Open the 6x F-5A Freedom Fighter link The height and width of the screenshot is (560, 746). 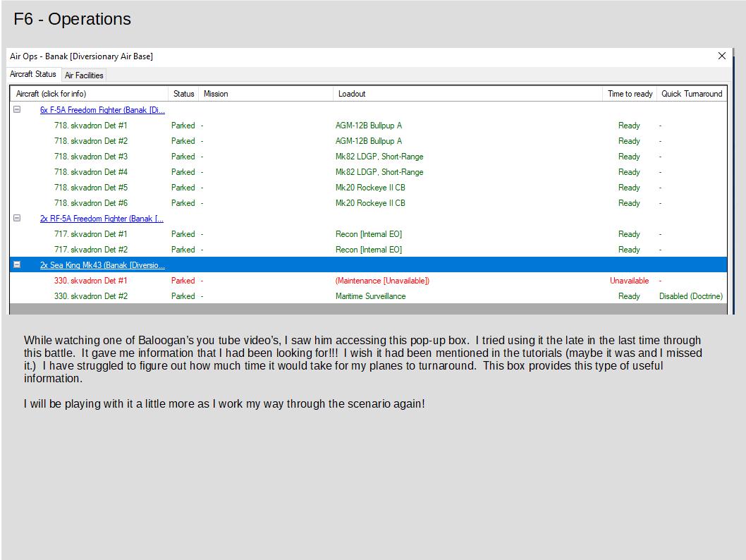point(102,110)
